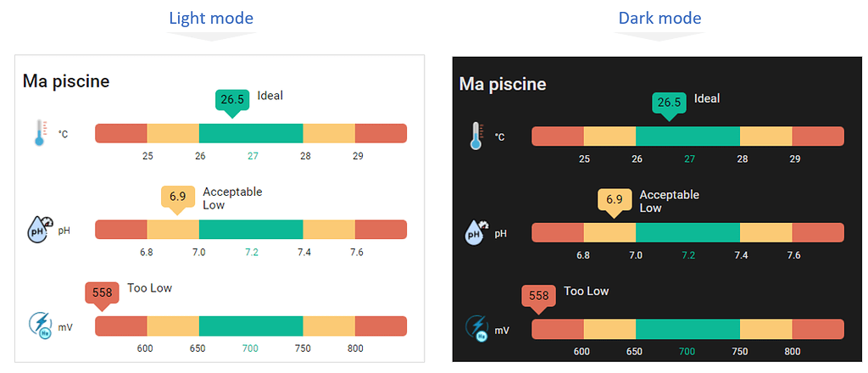This screenshot has width=868, height=373.
Task: Click the green 700 label in dark mode
Action: (687, 352)
